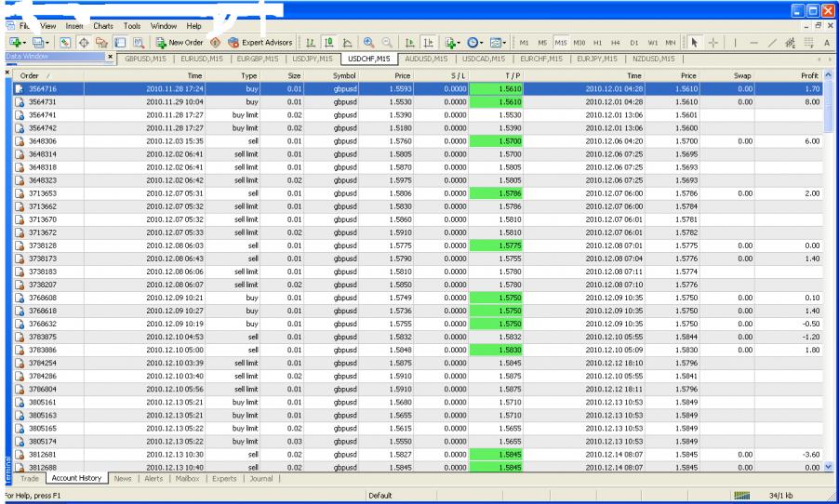Open the Charts menu
Viewport: 839px width, 504px height.
(x=104, y=26)
